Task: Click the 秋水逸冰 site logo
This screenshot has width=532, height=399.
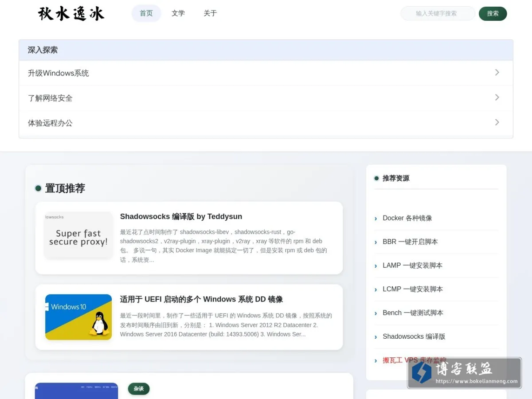Action: (x=71, y=13)
